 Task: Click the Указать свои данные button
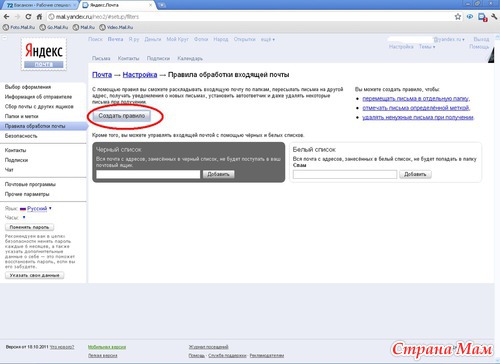tap(34, 275)
